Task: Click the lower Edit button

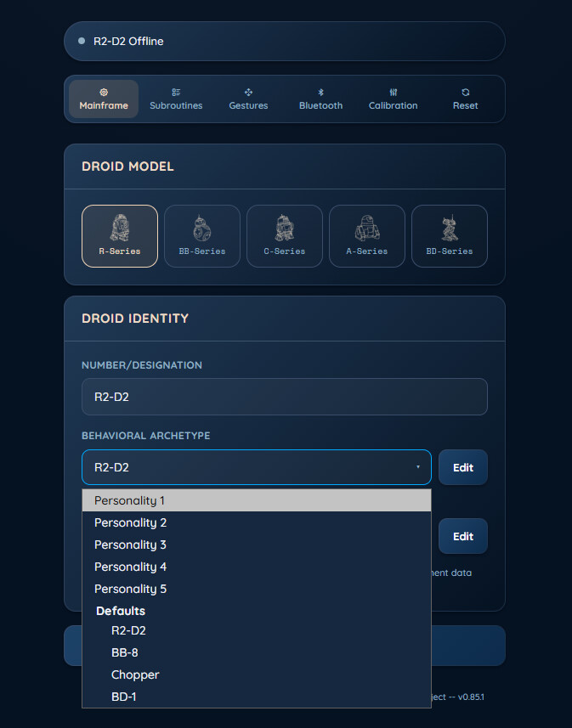Action: click(463, 536)
